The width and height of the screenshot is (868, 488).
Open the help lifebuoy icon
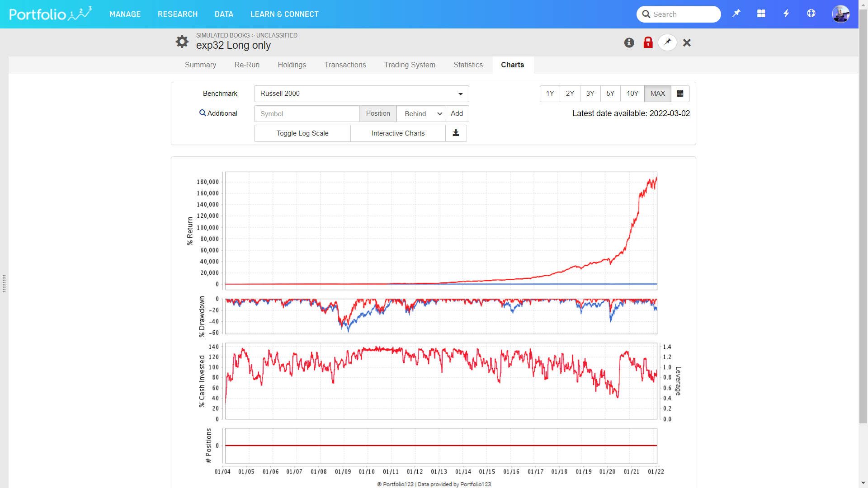[811, 14]
